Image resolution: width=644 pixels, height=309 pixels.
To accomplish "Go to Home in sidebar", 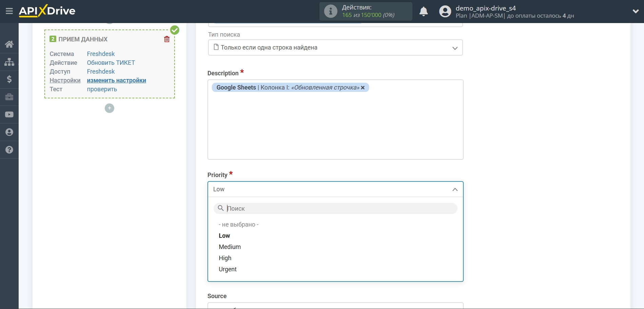I will pos(9,44).
